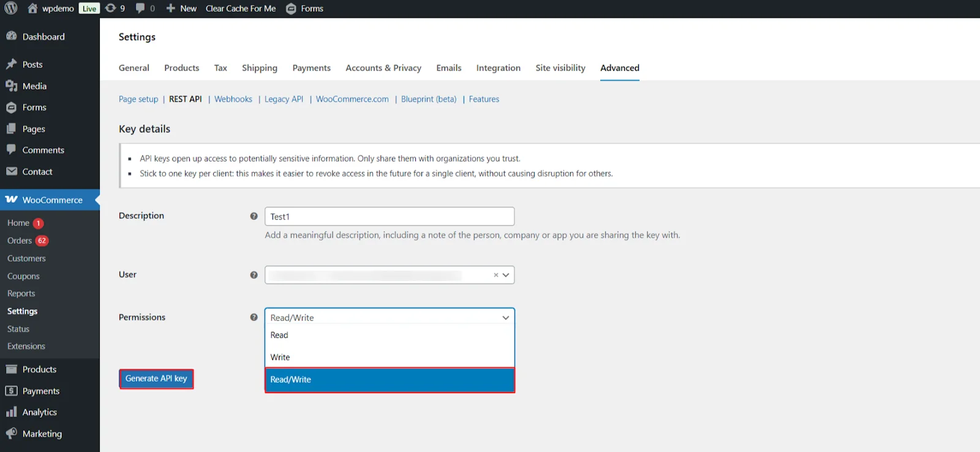Open Customers submenu item
Image resolution: width=980 pixels, height=452 pixels.
point(26,258)
